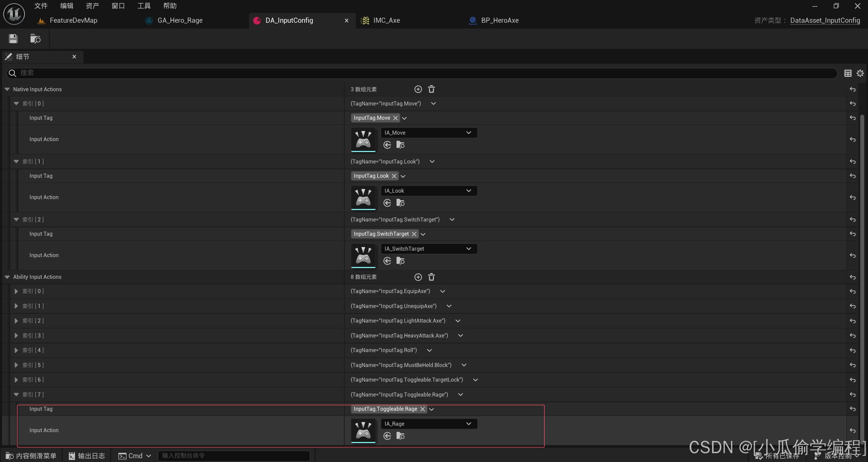Open the 帮助 menu

tap(170, 6)
